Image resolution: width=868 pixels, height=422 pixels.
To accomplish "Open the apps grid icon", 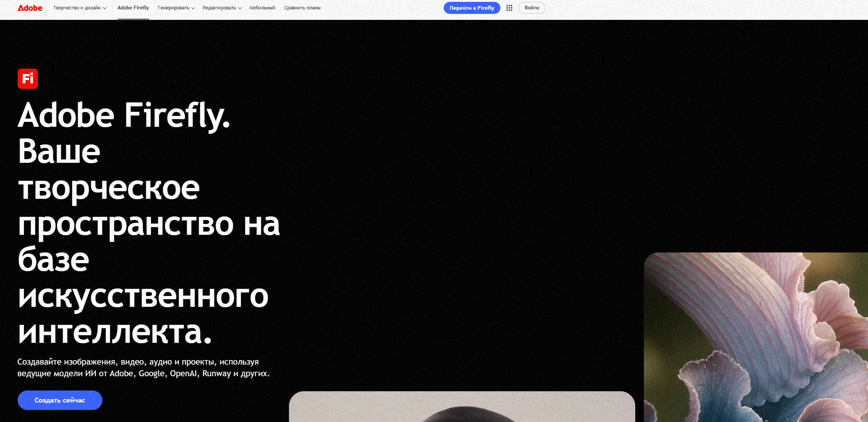I will pyautogui.click(x=509, y=8).
